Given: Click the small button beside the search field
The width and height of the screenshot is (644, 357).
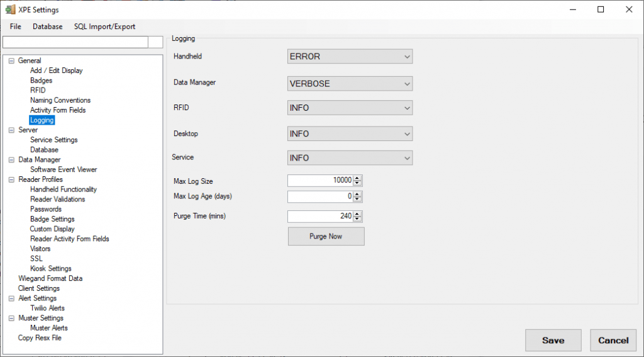Looking at the screenshot, I should pyautogui.click(x=155, y=42).
